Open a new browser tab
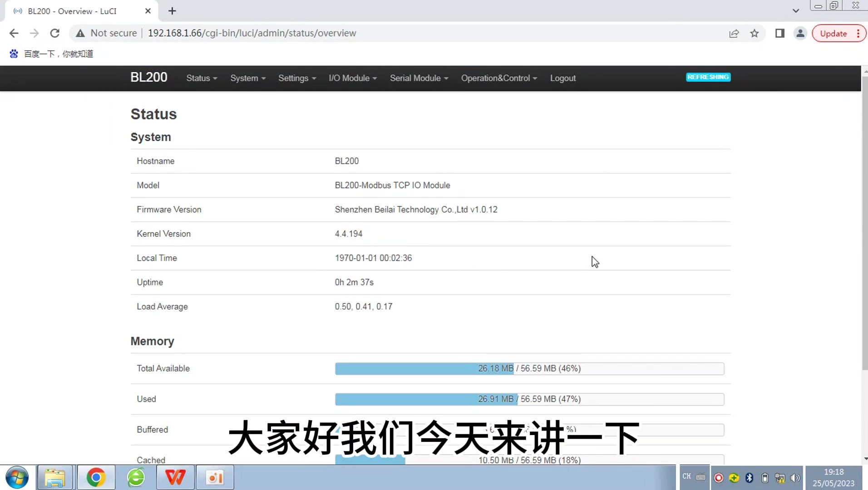 point(172,11)
